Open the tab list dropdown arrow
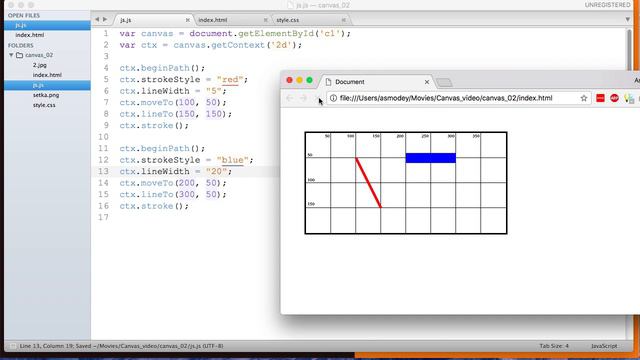This screenshot has width=640, height=360. pos(627,20)
